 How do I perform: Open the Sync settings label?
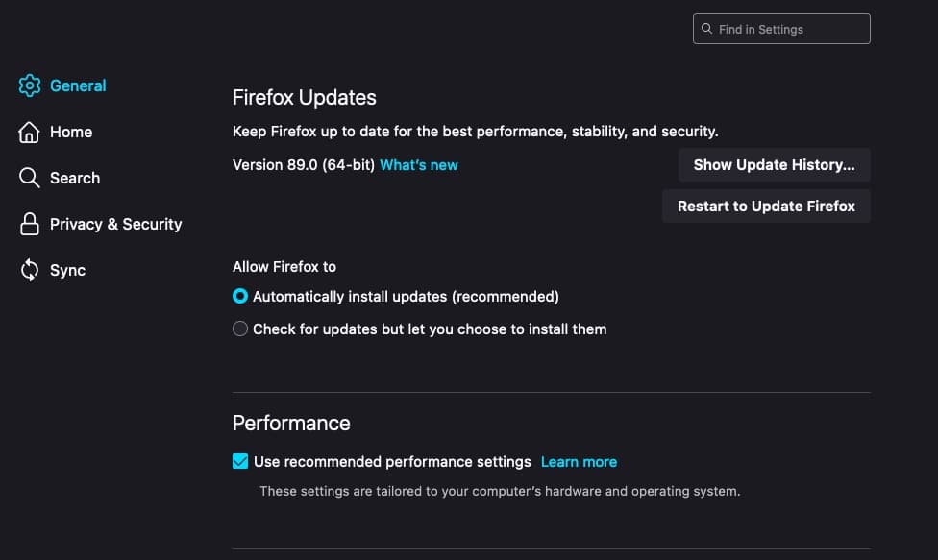click(67, 270)
